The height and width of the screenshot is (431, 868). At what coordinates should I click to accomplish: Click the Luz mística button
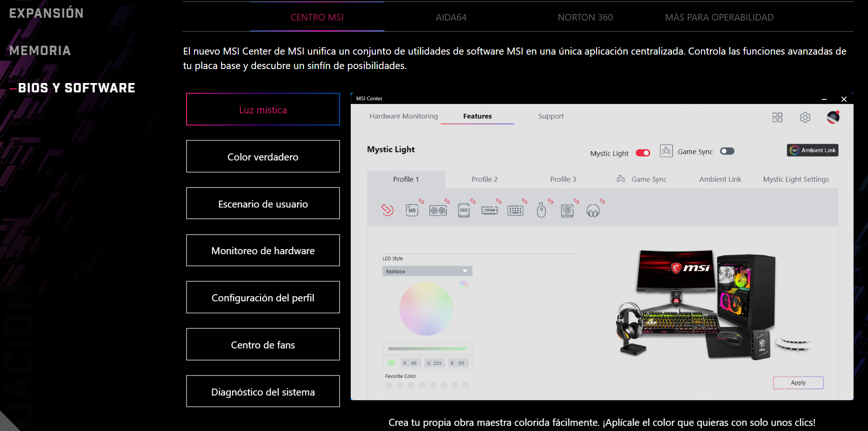click(263, 109)
